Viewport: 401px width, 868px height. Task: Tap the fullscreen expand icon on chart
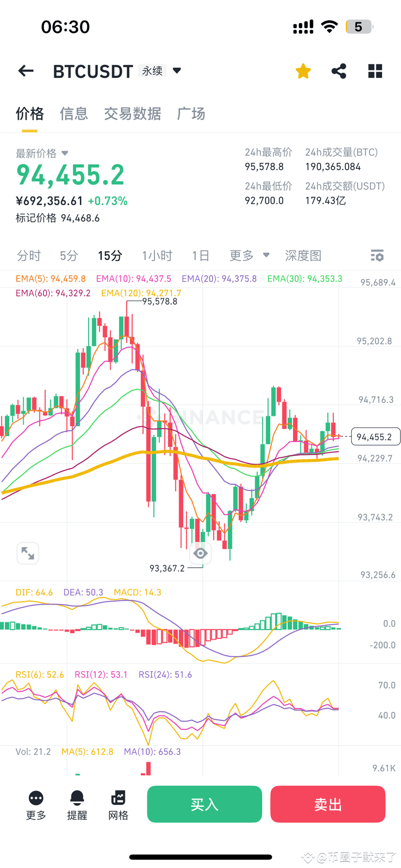pos(28,553)
